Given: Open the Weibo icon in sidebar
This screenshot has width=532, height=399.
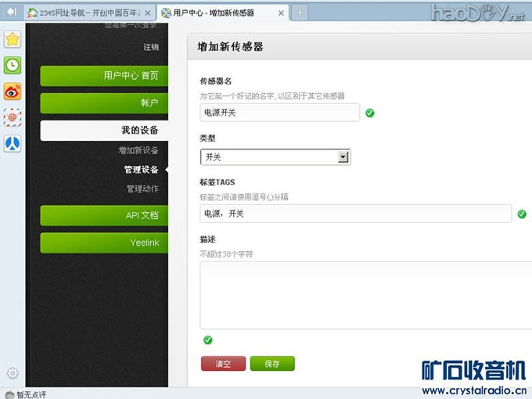Looking at the screenshot, I should pyautogui.click(x=13, y=92).
